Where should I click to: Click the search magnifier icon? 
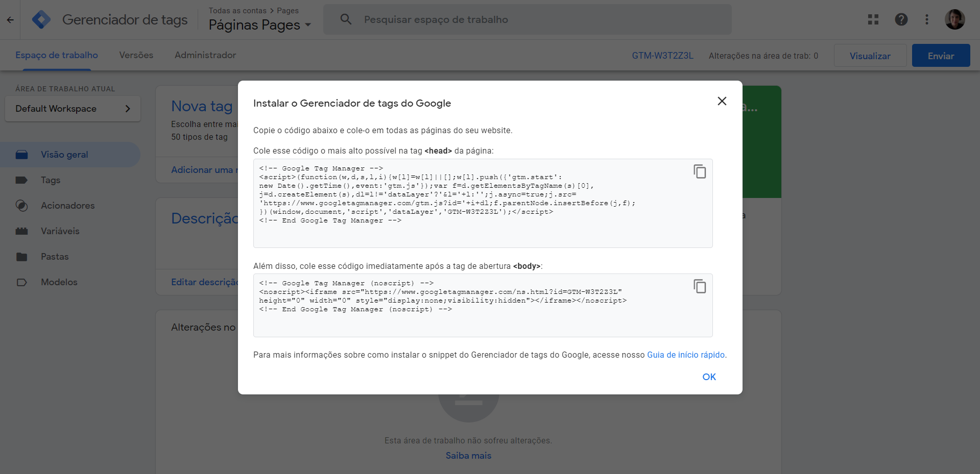click(x=346, y=19)
